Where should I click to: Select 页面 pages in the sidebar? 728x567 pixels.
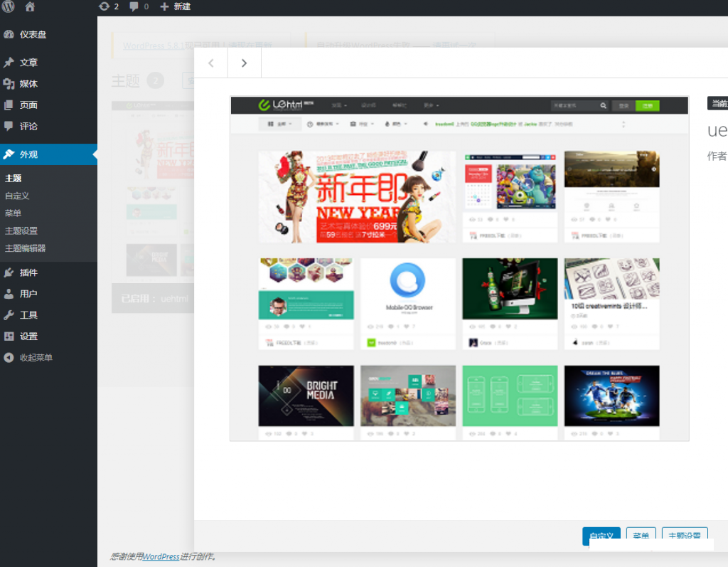(x=28, y=105)
